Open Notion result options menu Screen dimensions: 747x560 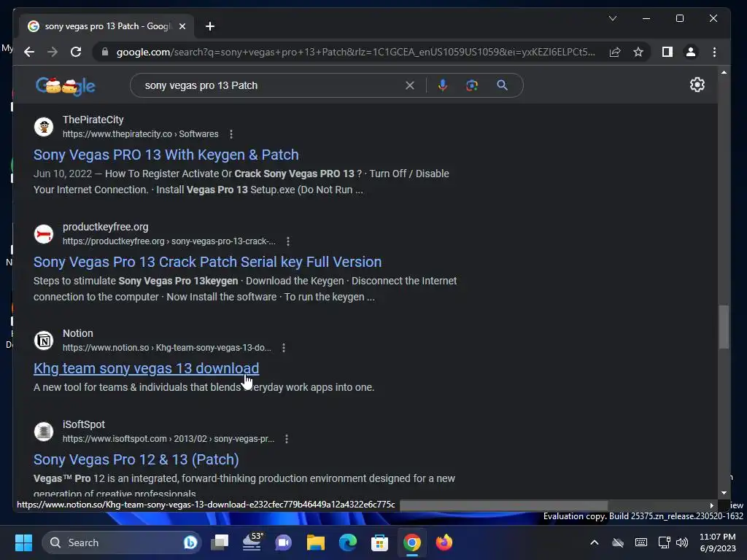[x=284, y=348]
